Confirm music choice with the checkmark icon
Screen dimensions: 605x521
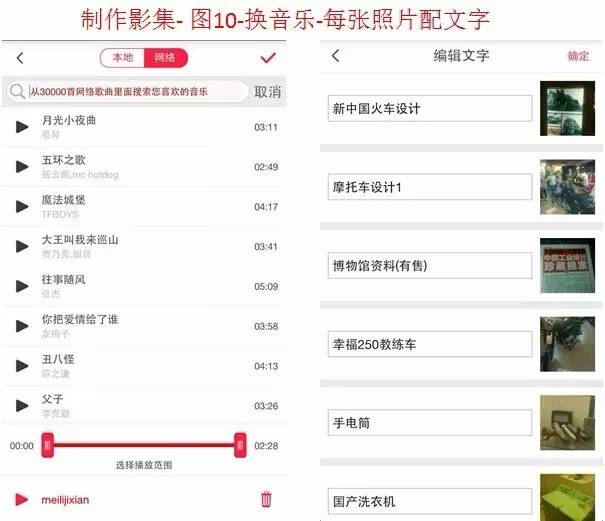(x=268, y=58)
